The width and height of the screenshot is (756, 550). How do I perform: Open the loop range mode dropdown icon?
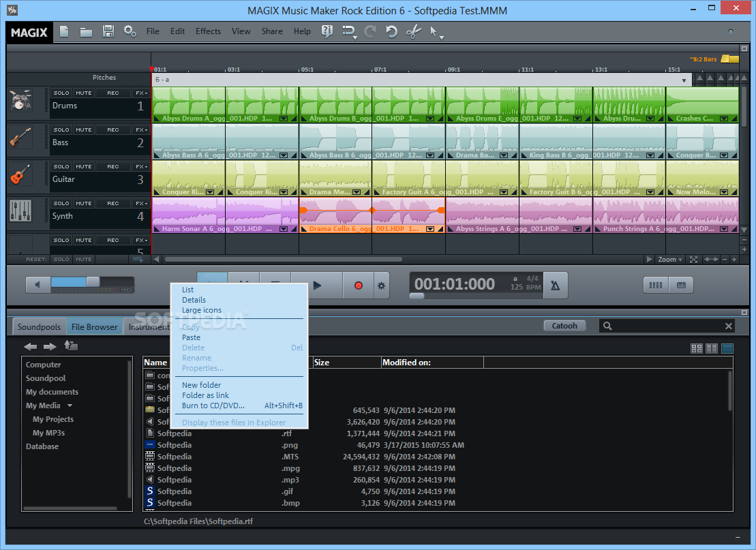349,32
